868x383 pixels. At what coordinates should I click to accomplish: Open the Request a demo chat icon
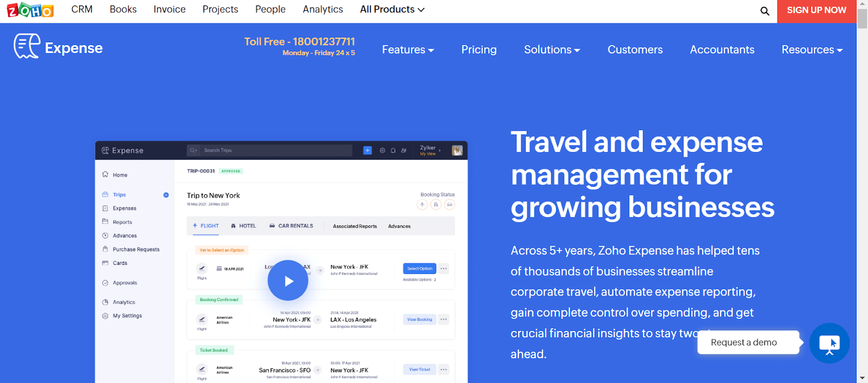point(829,343)
